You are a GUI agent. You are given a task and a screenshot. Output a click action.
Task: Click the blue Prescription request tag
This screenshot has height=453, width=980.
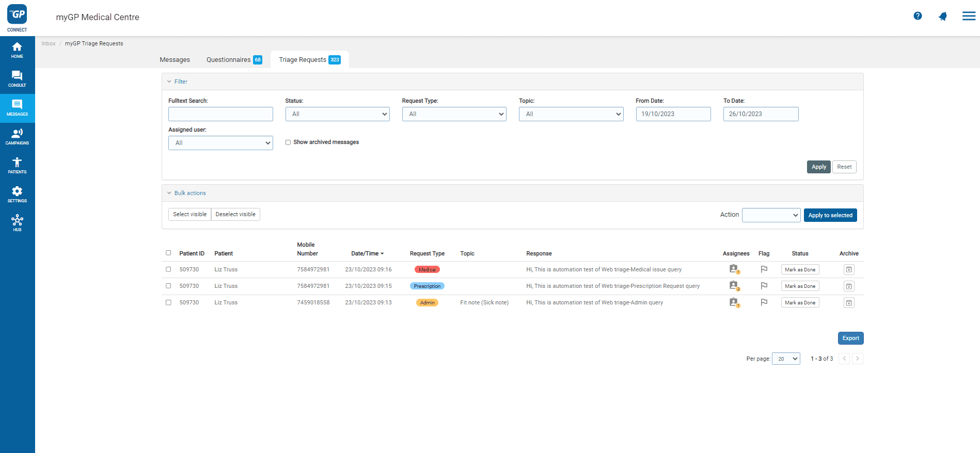tap(427, 286)
